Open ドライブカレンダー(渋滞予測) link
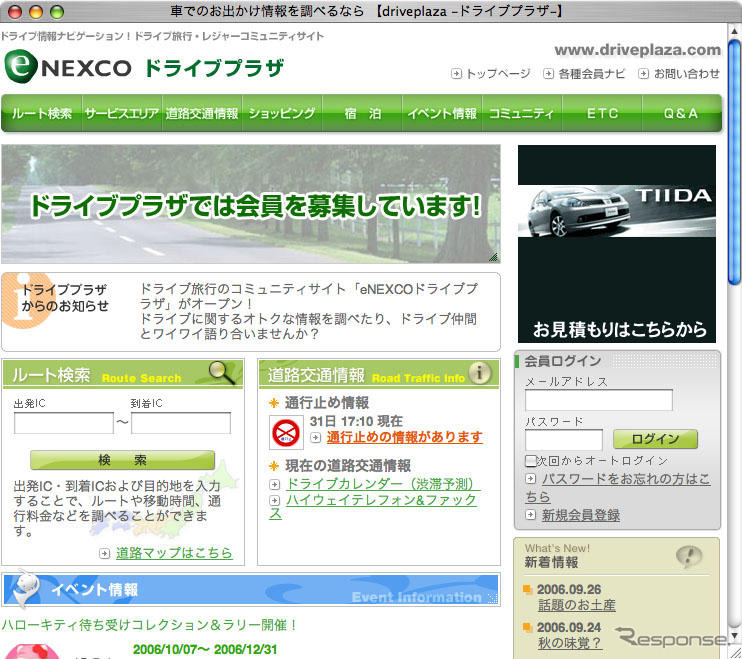Screen dimensions: 742x659 (x=382, y=484)
